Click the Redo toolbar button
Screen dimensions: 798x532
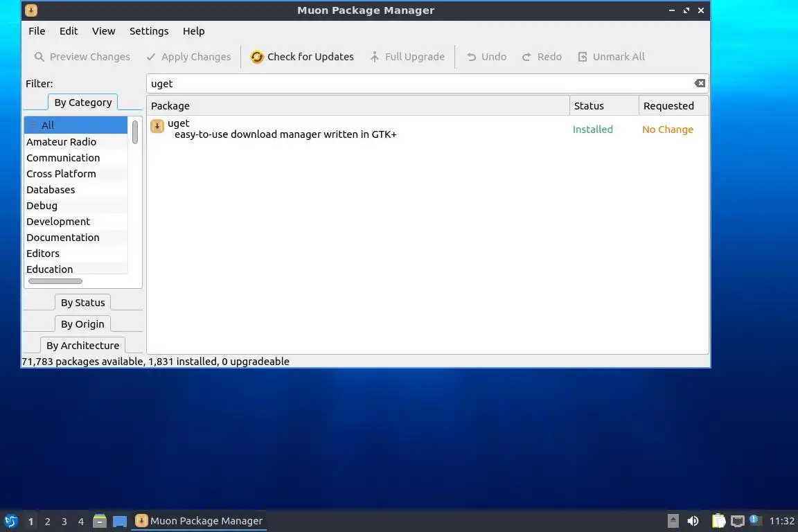coord(542,57)
